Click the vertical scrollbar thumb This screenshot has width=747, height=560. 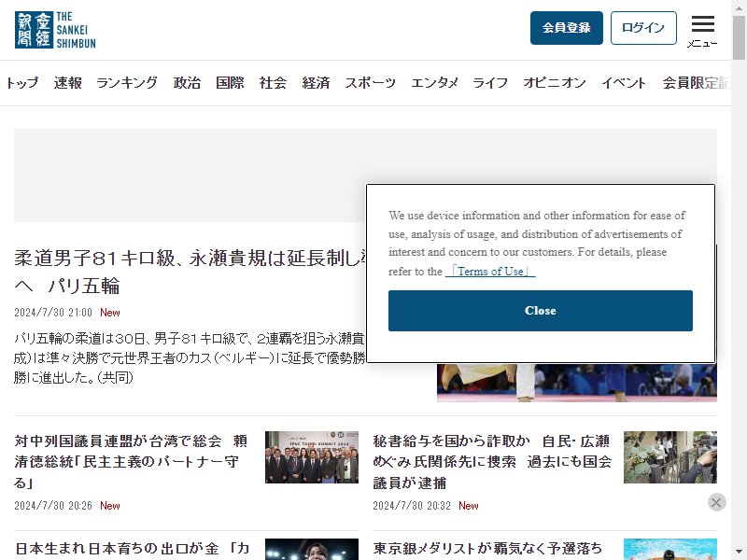coord(739,37)
